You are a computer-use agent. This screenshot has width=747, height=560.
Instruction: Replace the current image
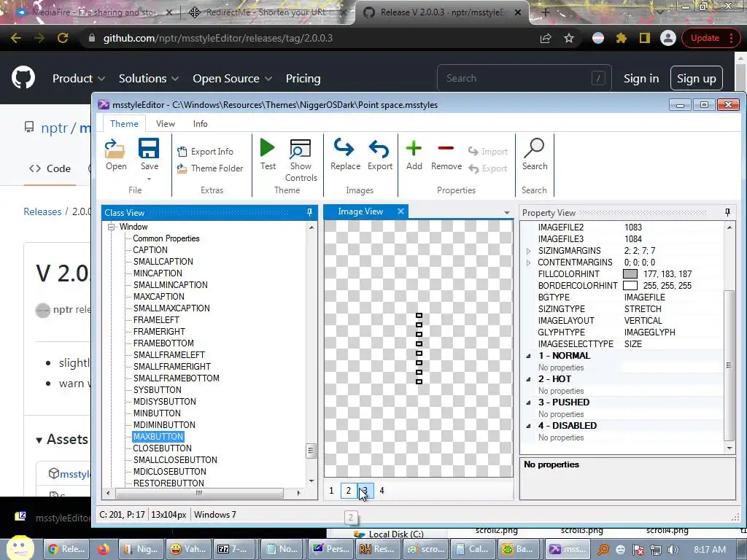345,155
